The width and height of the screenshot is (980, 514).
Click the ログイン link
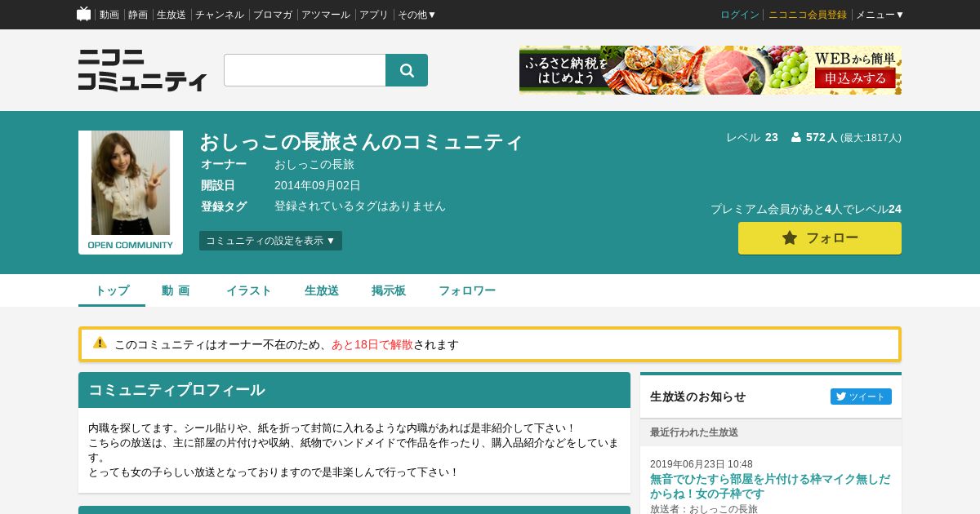[x=740, y=15]
